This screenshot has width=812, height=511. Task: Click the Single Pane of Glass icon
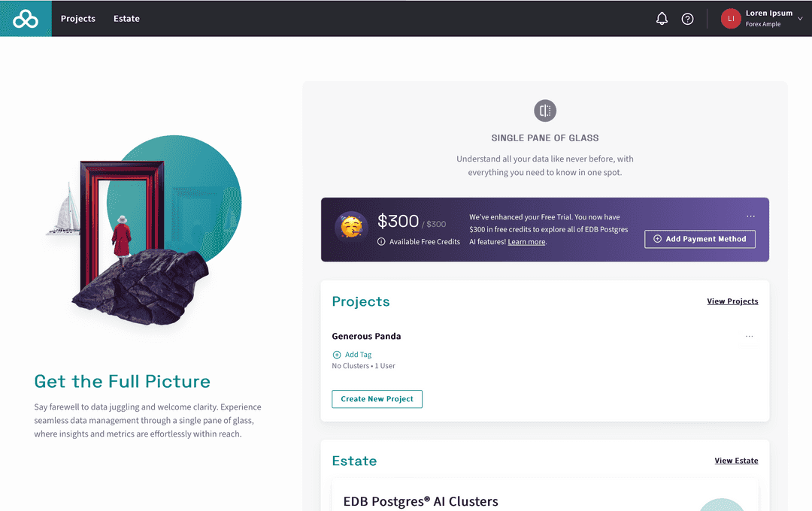(x=545, y=110)
